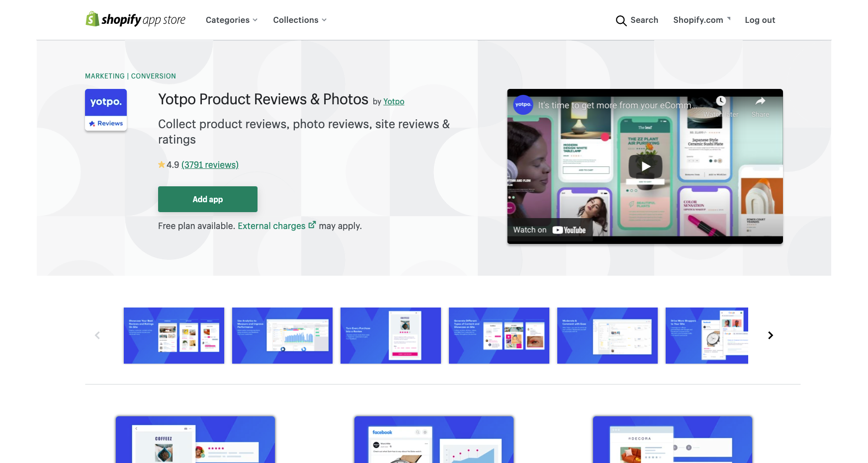
Task: Expand the Collections dropdown
Action: click(x=300, y=20)
